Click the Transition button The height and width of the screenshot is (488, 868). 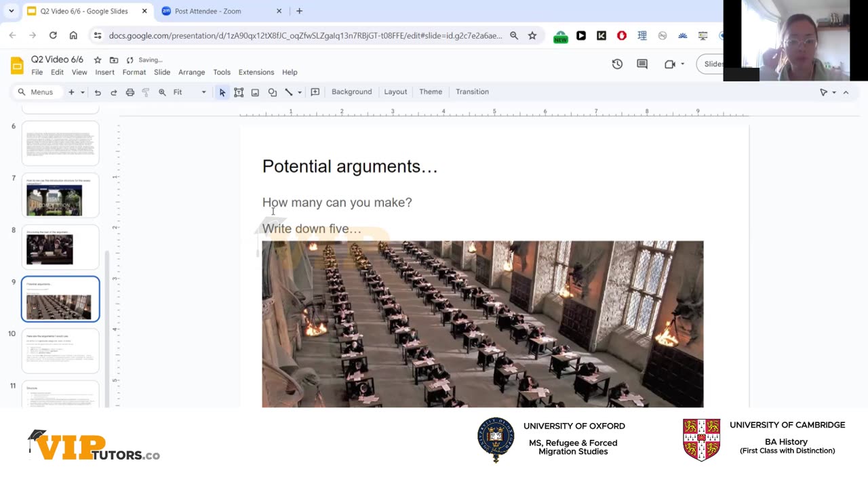[x=472, y=92]
